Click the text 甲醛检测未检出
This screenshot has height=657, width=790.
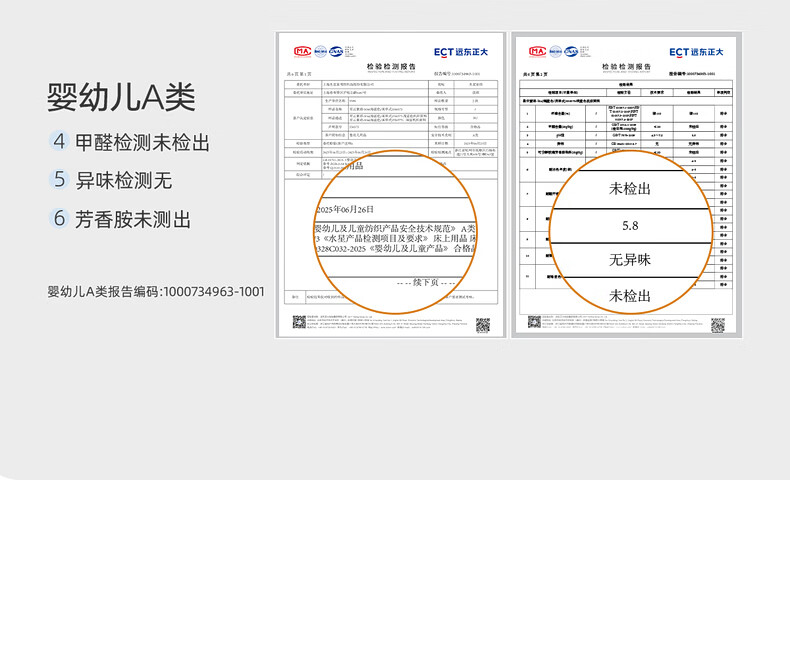pos(142,143)
